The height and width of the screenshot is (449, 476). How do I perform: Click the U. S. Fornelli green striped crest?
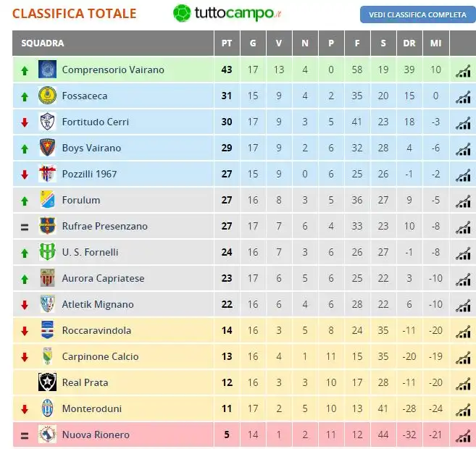pos(47,252)
